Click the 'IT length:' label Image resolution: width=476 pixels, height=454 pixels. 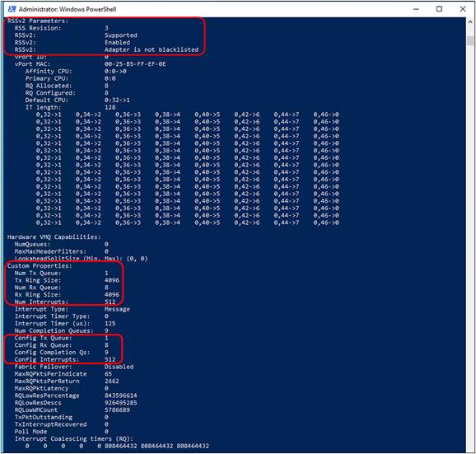[x=43, y=107]
